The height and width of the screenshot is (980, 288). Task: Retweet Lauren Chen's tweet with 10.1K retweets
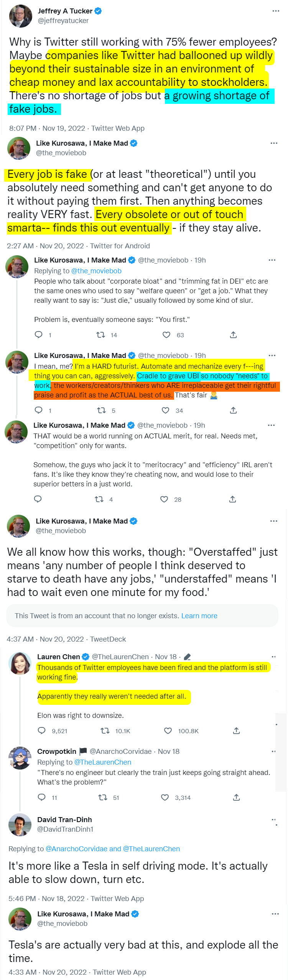(x=105, y=730)
